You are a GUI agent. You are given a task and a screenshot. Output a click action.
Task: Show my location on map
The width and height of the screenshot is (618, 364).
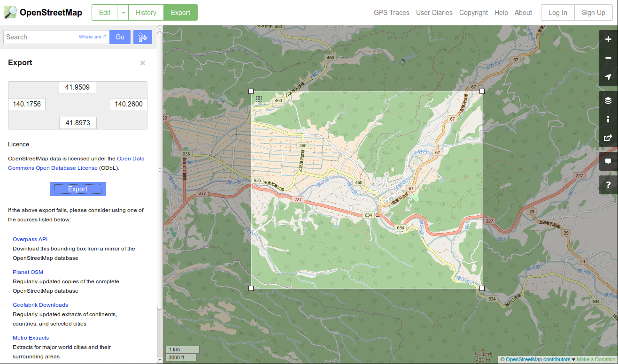(x=608, y=77)
